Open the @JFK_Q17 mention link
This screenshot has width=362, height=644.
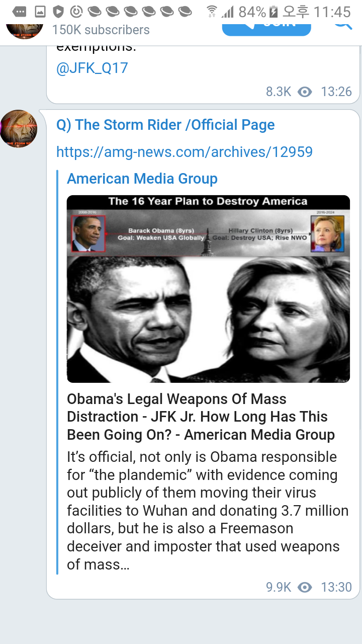92,68
